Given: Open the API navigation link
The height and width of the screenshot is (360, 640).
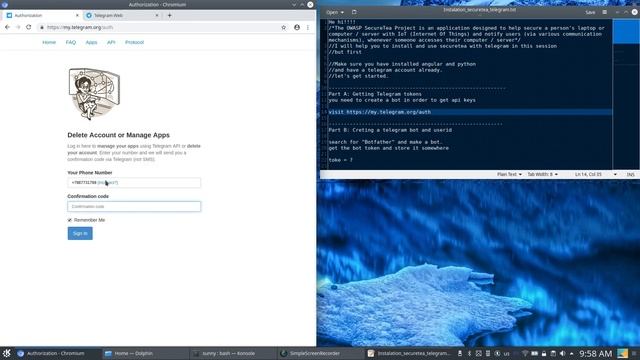Looking at the screenshot, I should click(x=111, y=42).
